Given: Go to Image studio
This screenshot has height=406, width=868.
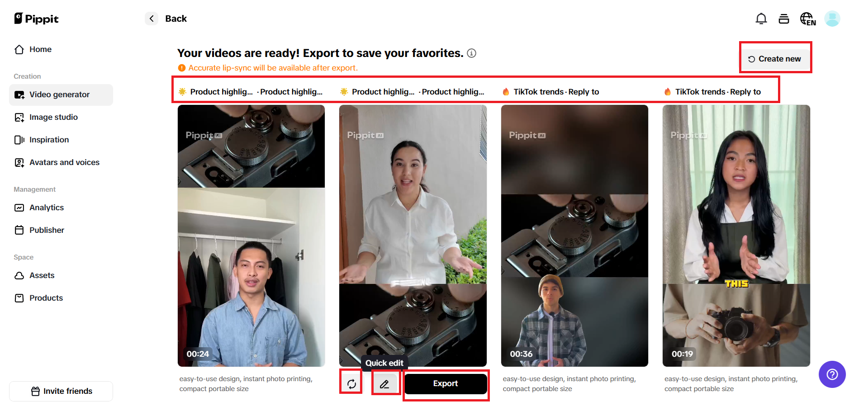Looking at the screenshot, I should click(x=61, y=117).
